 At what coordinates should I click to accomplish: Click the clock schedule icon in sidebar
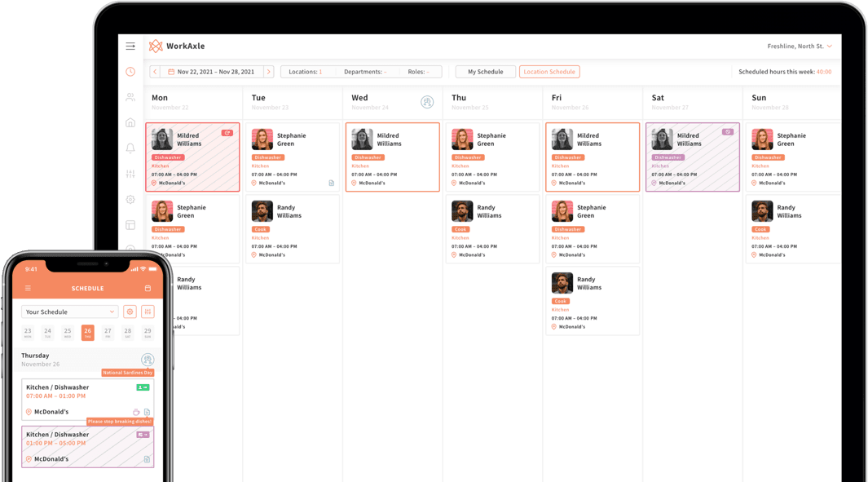pyautogui.click(x=130, y=72)
